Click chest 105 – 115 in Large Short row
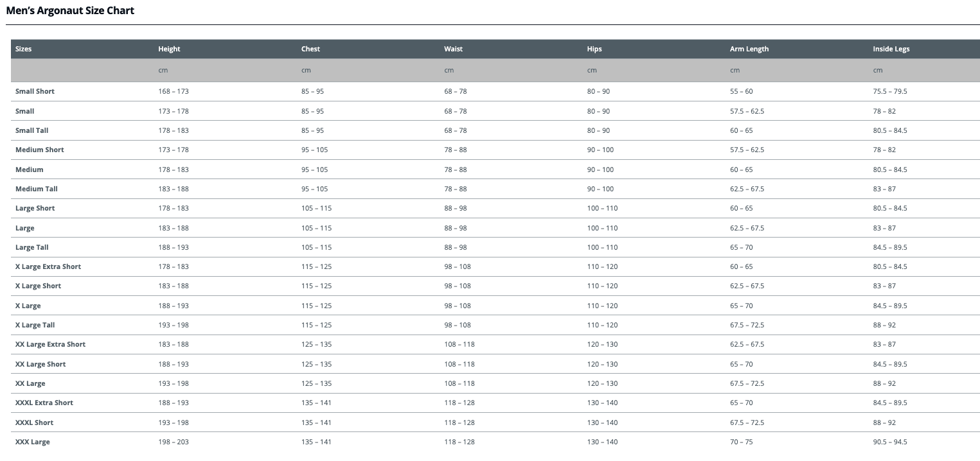This screenshot has width=980, height=461. 317,208
